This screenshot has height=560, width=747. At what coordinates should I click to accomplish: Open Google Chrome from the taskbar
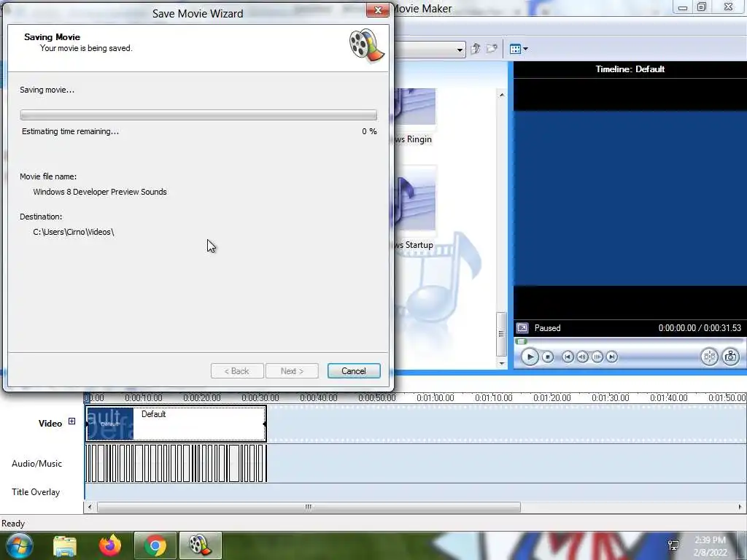click(x=155, y=545)
